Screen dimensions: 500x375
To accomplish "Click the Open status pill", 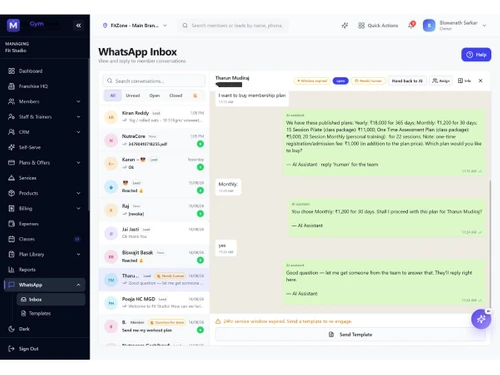I will click(x=340, y=81).
